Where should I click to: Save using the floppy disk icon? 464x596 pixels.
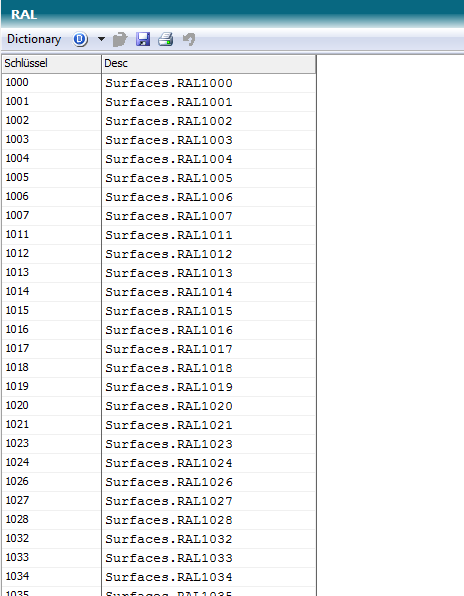point(143,39)
